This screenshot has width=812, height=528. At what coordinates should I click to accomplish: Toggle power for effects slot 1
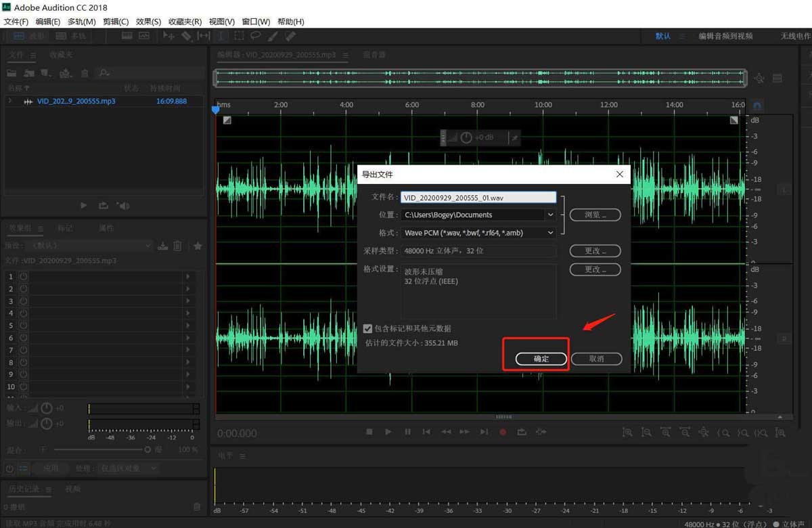pyautogui.click(x=24, y=276)
